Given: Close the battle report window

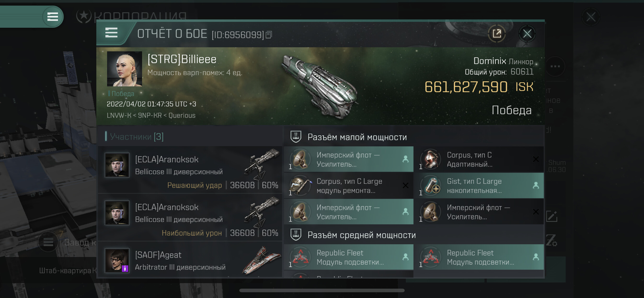Looking at the screenshot, I should [x=527, y=33].
